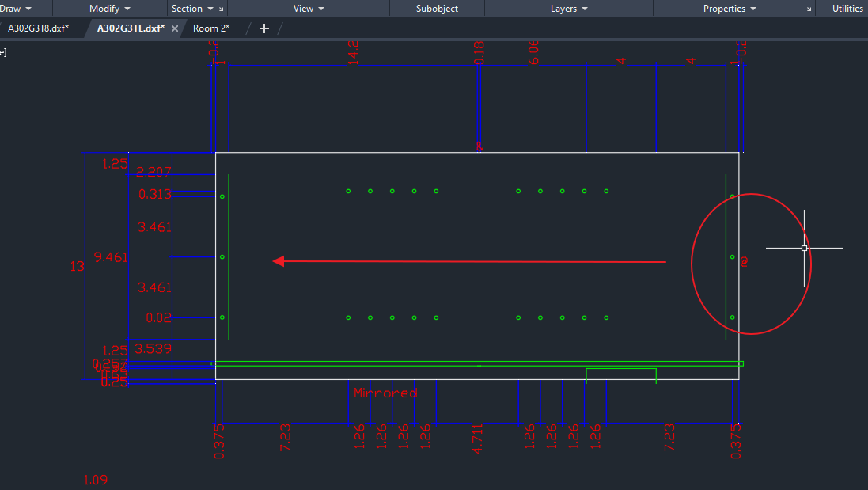Open the Subobject panel title

click(x=437, y=9)
